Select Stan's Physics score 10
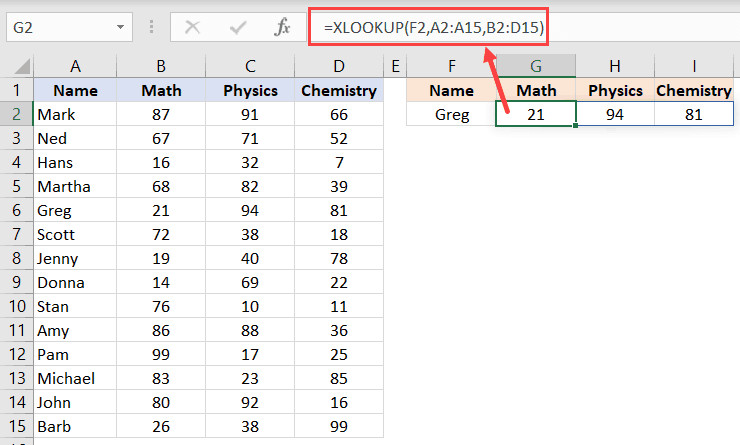 click(250, 306)
